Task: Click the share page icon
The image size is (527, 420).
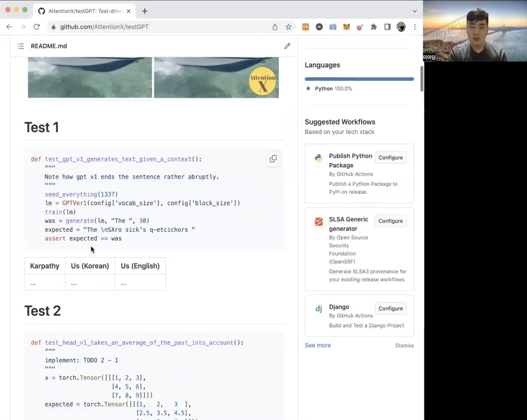Action: (x=275, y=27)
